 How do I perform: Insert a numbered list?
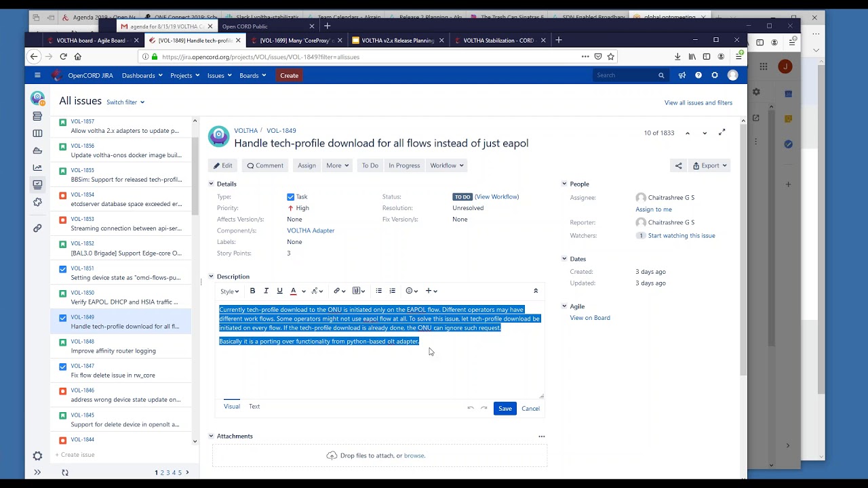tap(392, 291)
